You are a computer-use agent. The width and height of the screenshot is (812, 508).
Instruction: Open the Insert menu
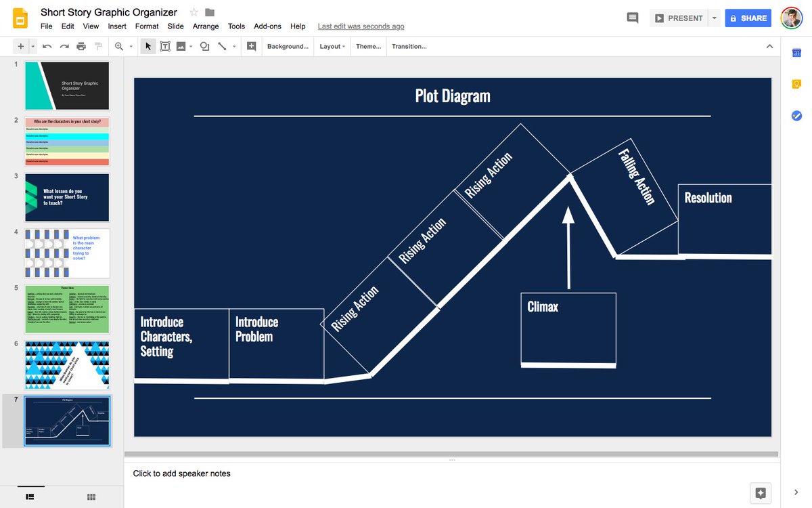point(117,26)
